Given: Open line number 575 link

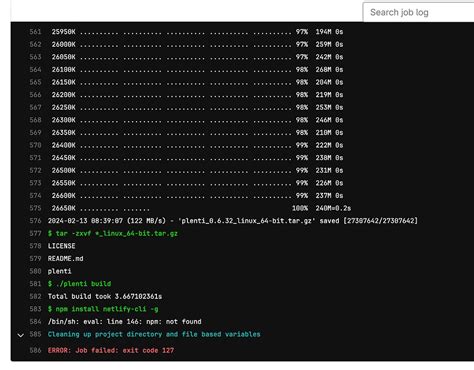Looking at the screenshot, I should pyautogui.click(x=35, y=208).
